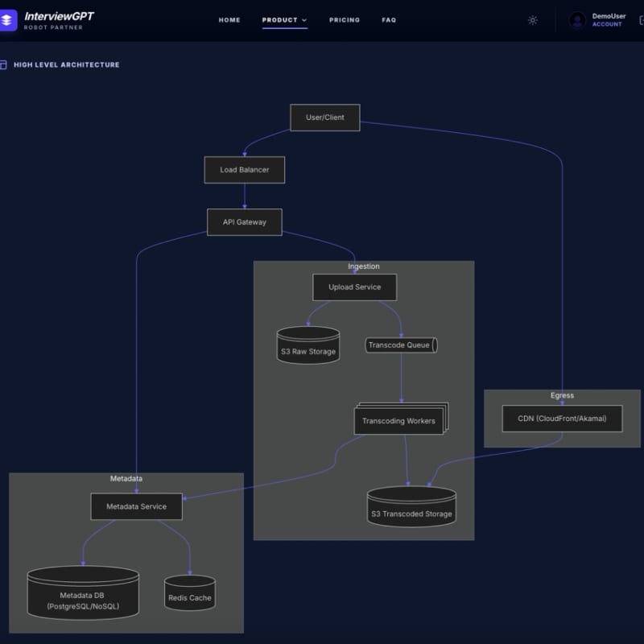Click the Ingestion group label
This screenshot has height=644, width=644.
(364, 266)
